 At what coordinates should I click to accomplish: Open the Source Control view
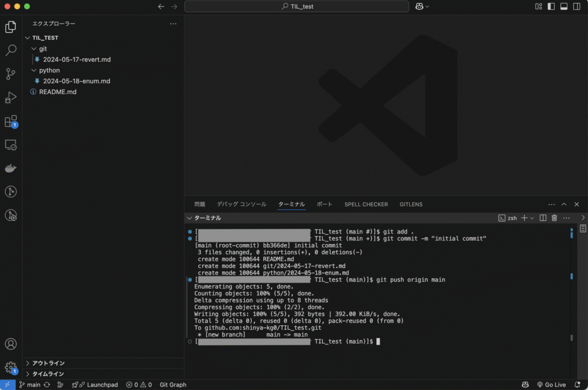tap(11, 74)
